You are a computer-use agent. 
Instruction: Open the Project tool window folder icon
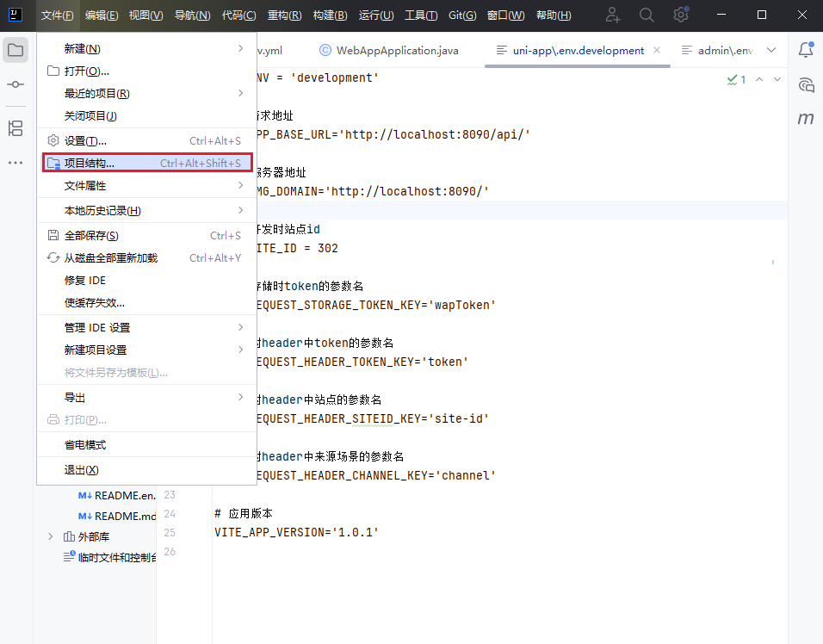[15, 50]
